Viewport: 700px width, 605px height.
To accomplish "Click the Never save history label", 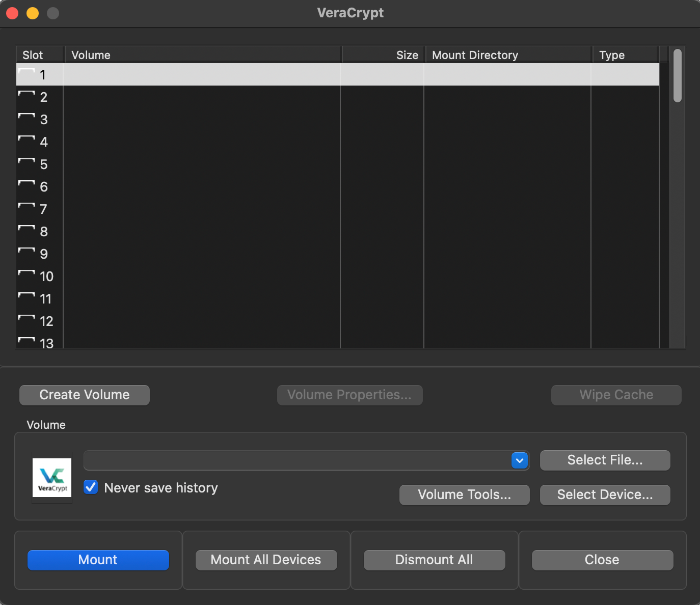I will (161, 488).
